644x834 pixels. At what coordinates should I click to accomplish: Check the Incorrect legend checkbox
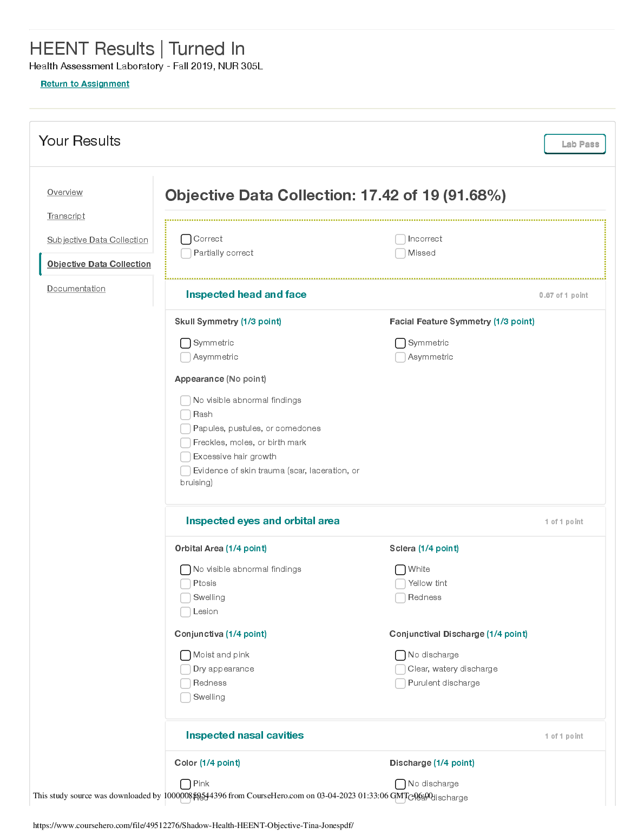click(x=400, y=239)
